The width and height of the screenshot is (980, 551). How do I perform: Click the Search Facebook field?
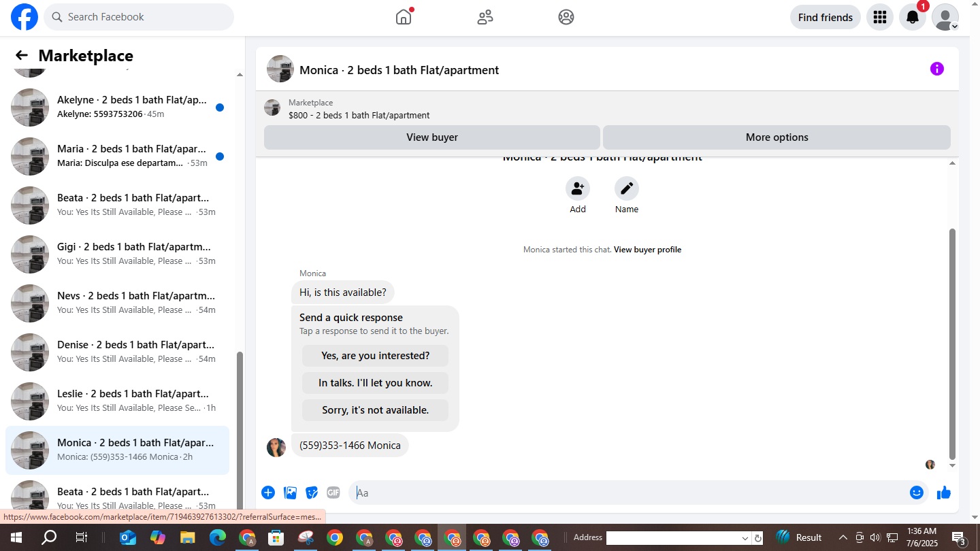pyautogui.click(x=139, y=17)
